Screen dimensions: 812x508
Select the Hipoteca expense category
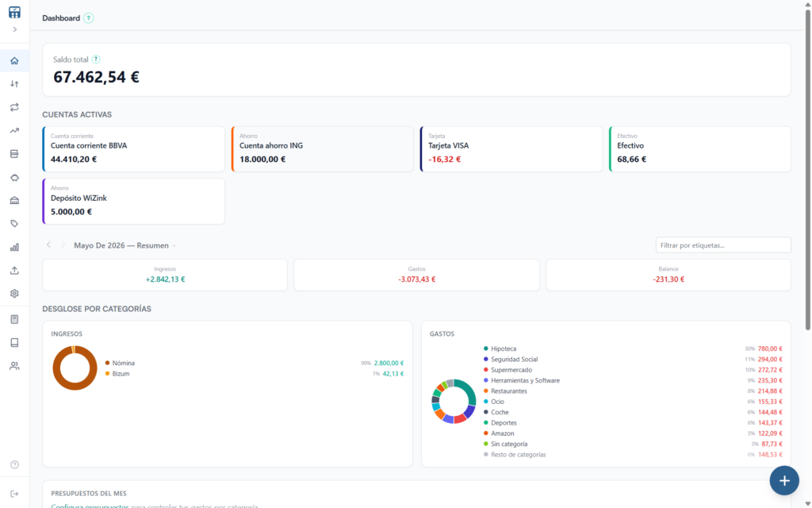(633, 349)
